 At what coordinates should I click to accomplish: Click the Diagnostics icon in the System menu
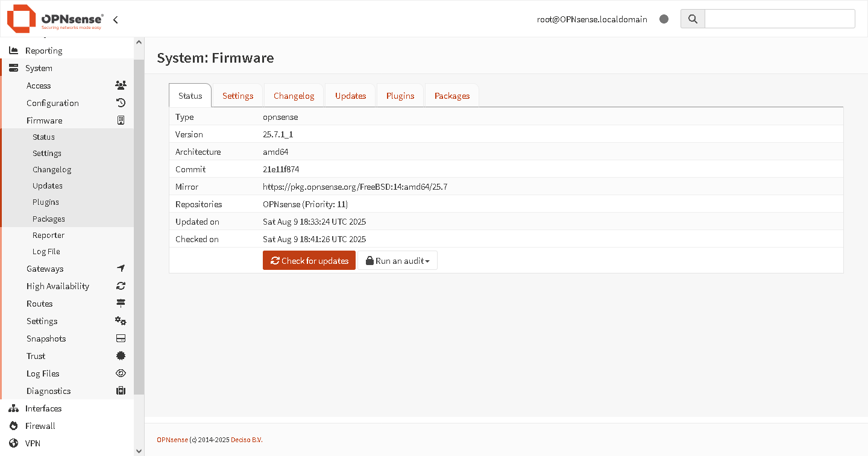click(121, 390)
